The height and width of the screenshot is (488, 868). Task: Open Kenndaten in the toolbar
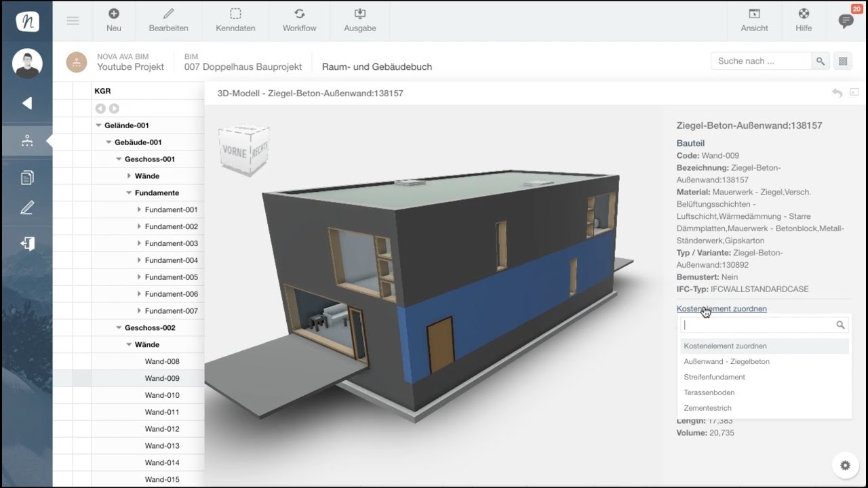[235, 20]
